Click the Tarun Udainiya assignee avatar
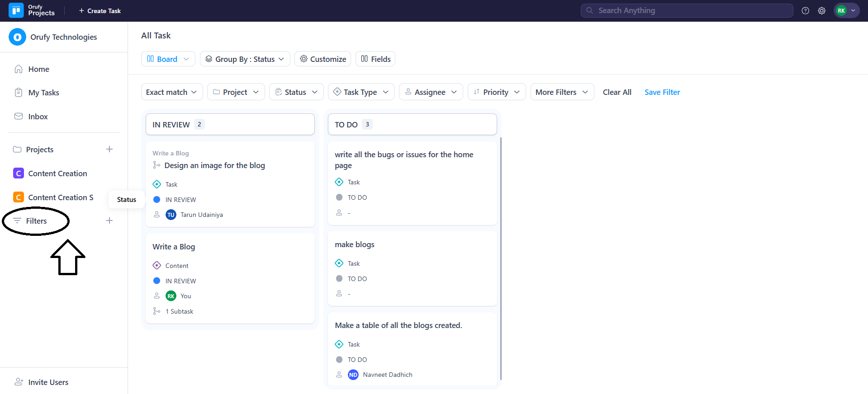Viewport: 868px width, 394px height. click(x=171, y=215)
